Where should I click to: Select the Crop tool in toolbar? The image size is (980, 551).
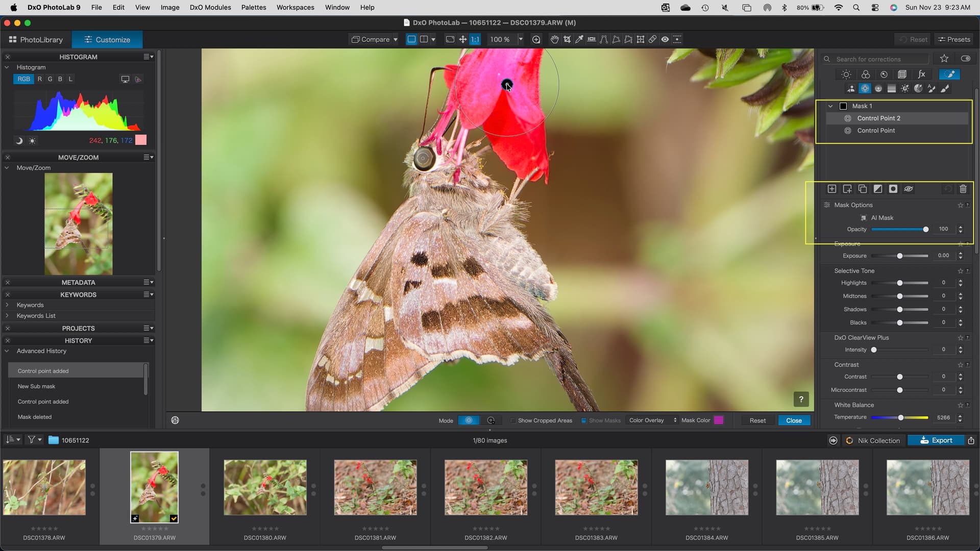point(567,39)
